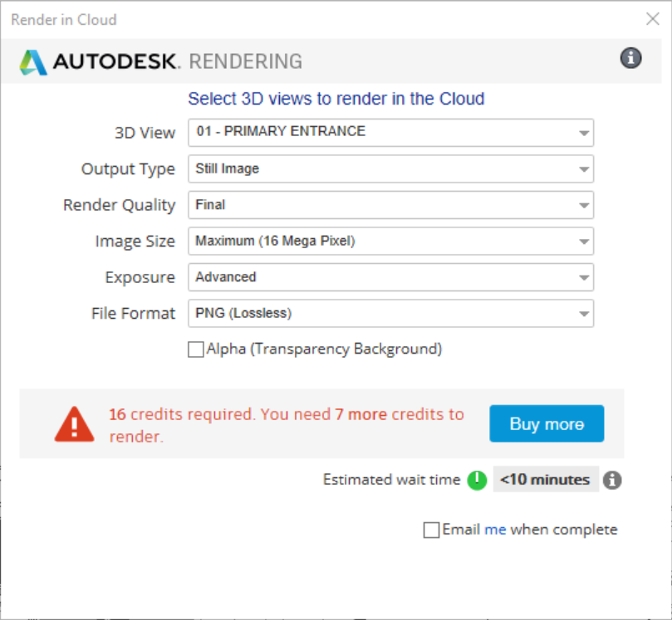Screen dimensions: 672x620
Task: Open the Image Size dropdown
Action: tap(581, 241)
